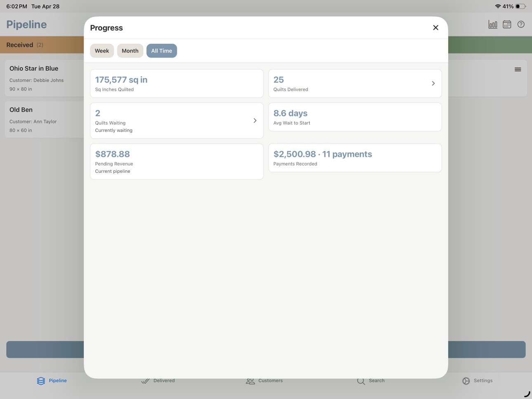532x399 pixels.
Task: Click the Progress dialog title
Action: pos(106,28)
